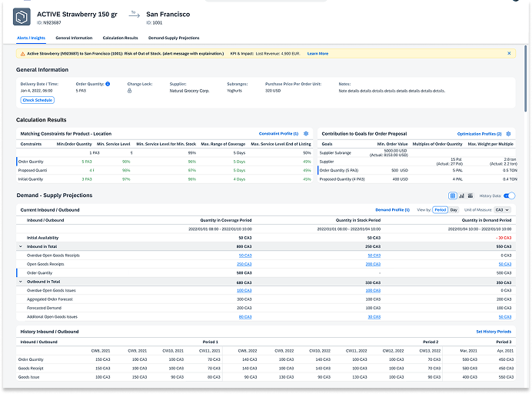Click the Forecasted Demand row label
Screen dimensions: 532x394
pyautogui.click(x=44, y=308)
